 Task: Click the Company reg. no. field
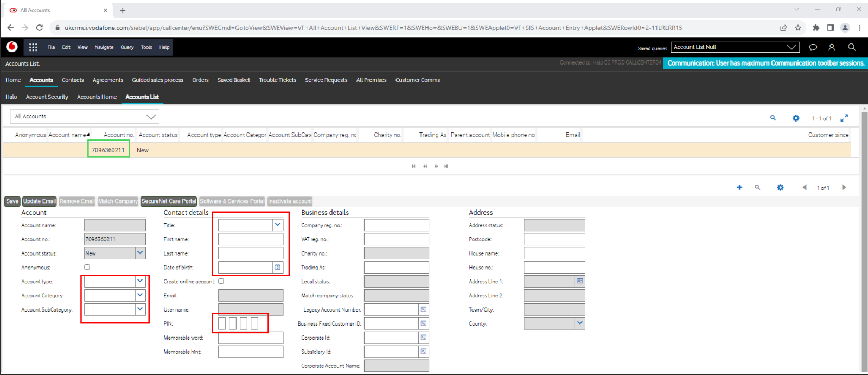click(397, 225)
